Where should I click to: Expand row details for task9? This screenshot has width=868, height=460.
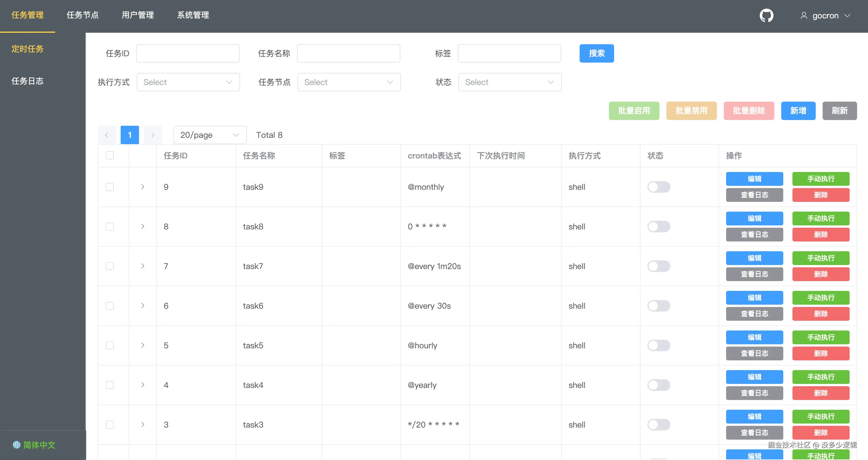pos(143,187)
